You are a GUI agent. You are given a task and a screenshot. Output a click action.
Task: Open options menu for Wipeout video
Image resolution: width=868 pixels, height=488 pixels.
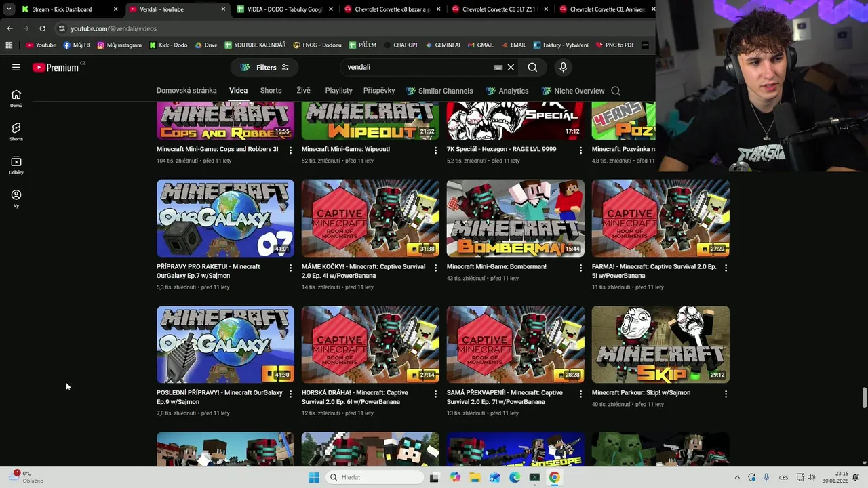[x=435, y=150]
